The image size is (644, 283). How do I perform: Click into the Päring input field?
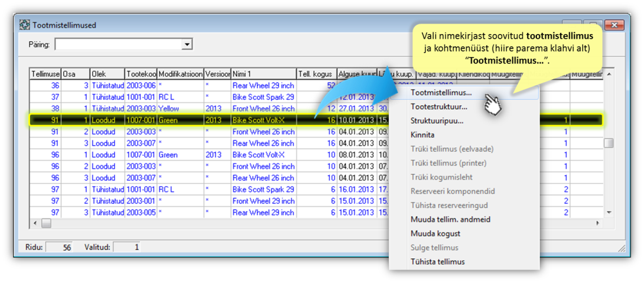(x=119, y=44)
